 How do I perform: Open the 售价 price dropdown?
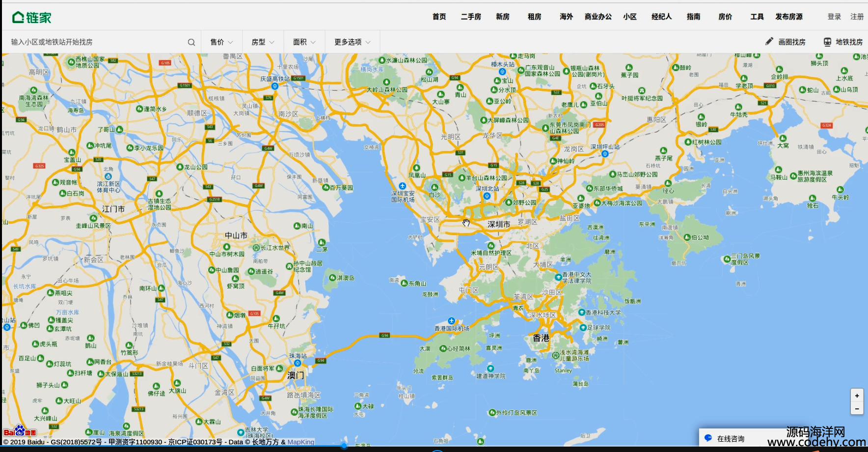click(x=222, y=42)
